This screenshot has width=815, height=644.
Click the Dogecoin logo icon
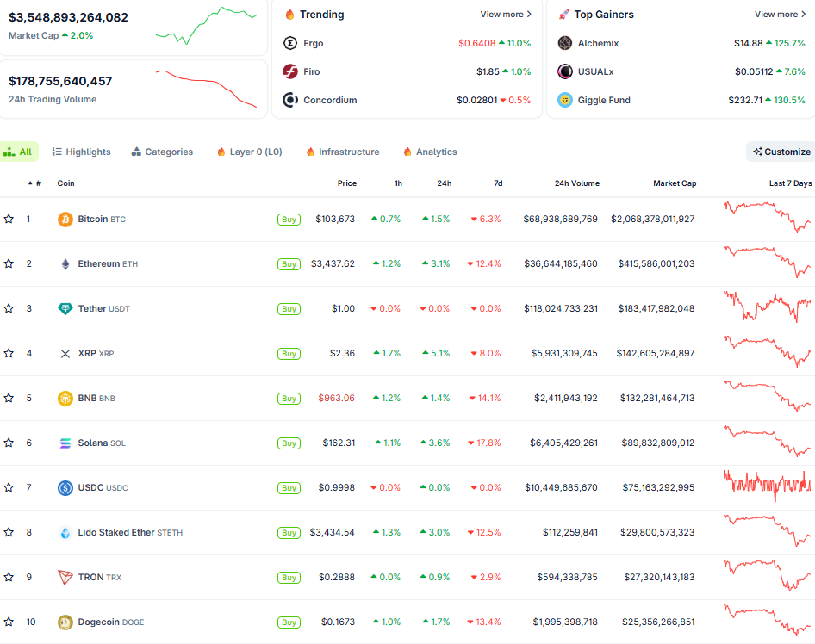click(x=64, y=622)
